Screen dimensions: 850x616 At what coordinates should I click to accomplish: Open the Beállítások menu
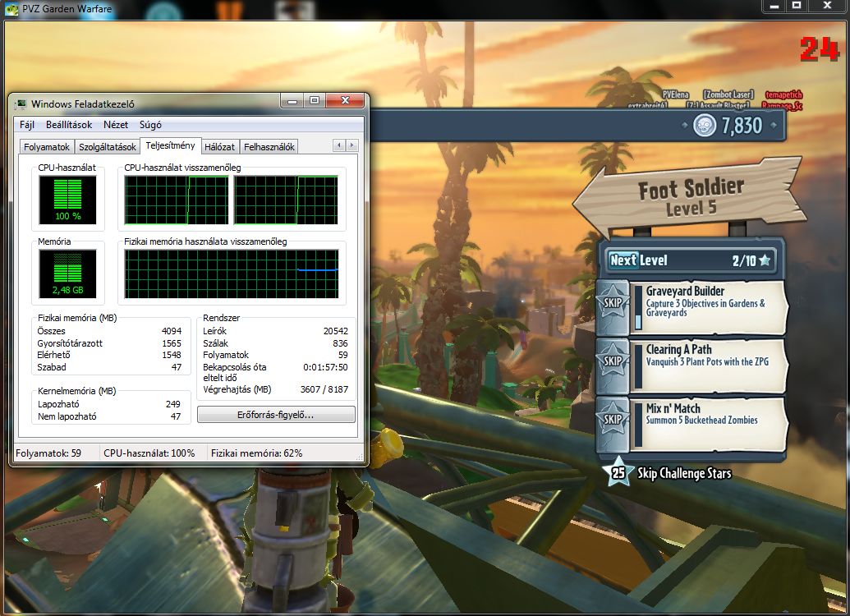pos(69,125)
